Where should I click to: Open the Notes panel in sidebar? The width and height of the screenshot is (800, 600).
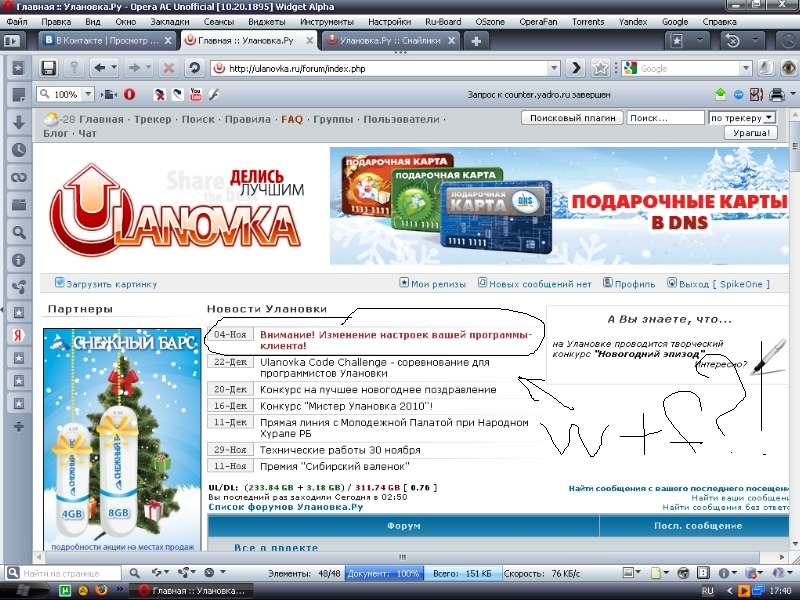[19, 95]
